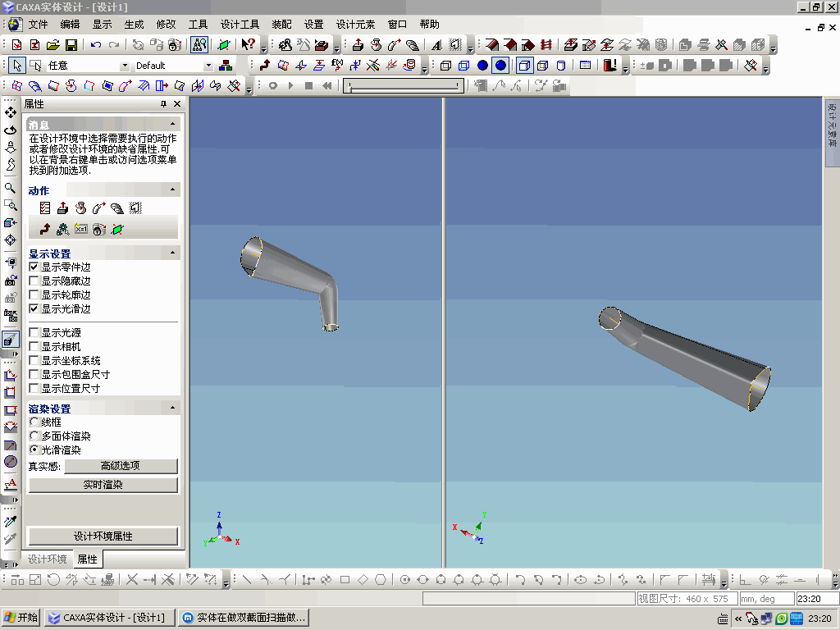The width and height of the screenshot is (840, 630).
Task: Click the Redo arrow icon
Action: [113, 45]
